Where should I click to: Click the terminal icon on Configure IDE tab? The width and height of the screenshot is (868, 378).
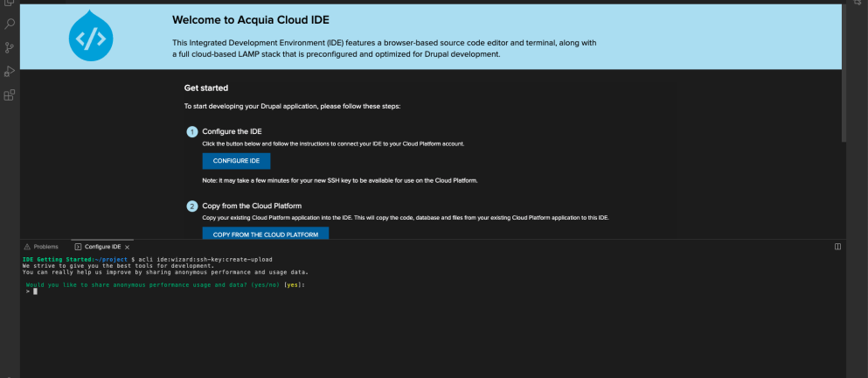pyautogui.click(x=78, y=247)
